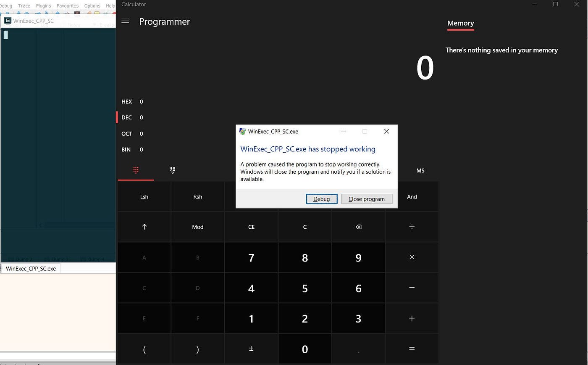This screenshot has width=588, height=365.
Task: Click the plus operator key
Action: 412,318
